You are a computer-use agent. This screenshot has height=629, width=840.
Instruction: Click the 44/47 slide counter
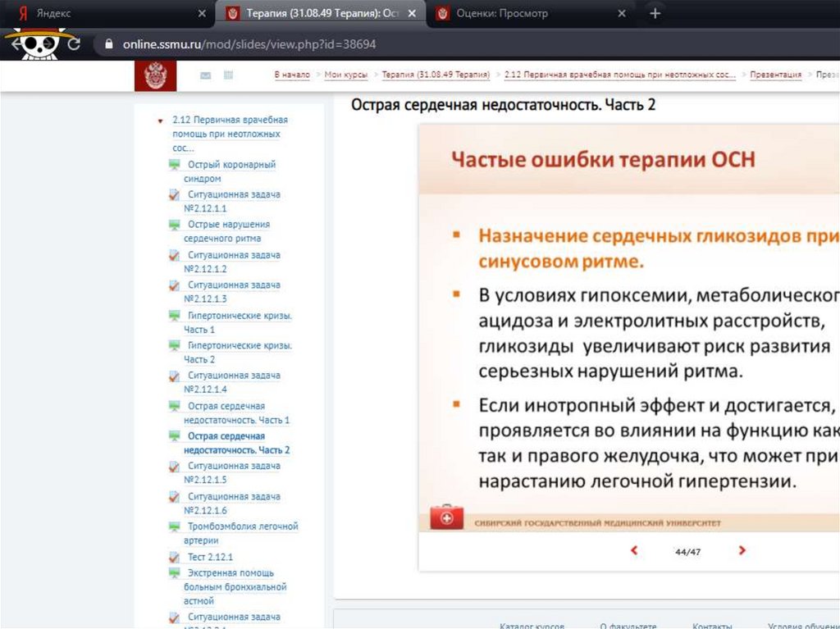(x=688, y=551)
